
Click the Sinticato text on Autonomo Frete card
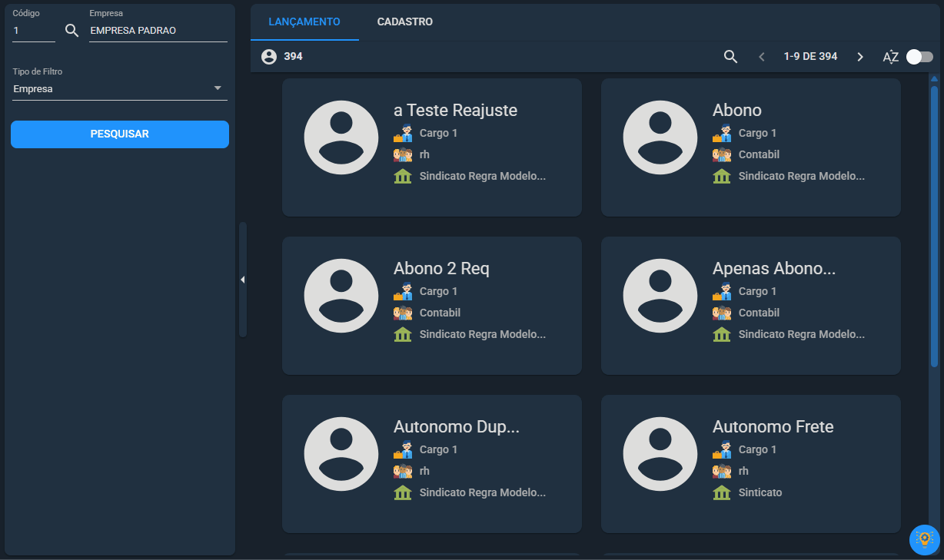pos(760,492)
